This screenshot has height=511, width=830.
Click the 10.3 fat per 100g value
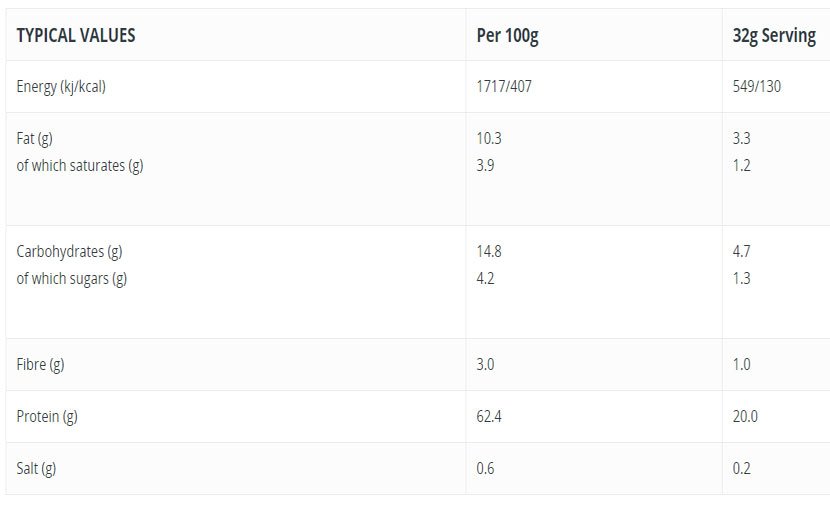tap(488, 139)
